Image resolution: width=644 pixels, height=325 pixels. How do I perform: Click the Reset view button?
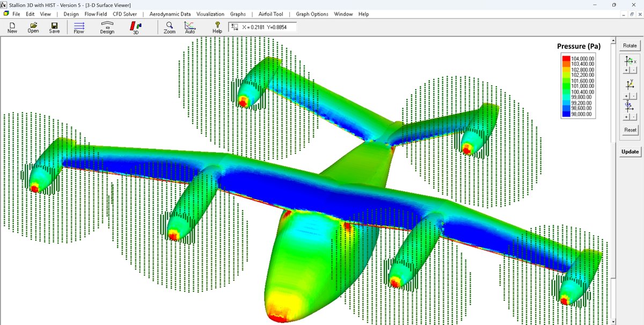[630, 130]
